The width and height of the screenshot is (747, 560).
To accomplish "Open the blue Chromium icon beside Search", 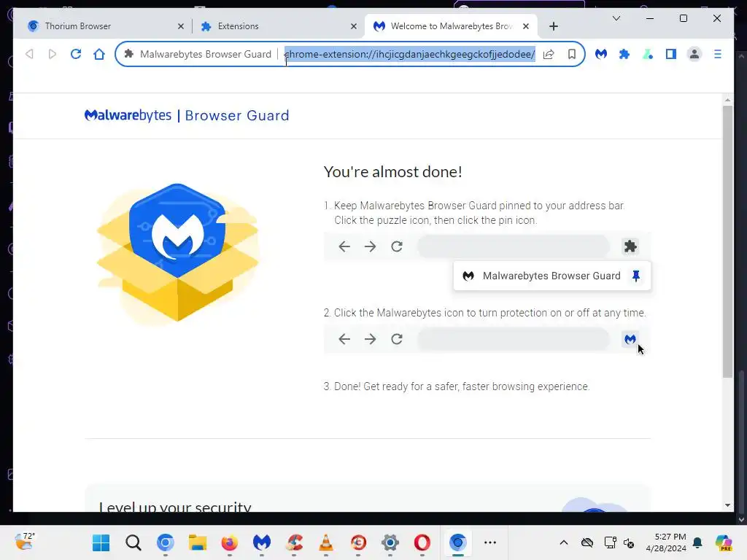I will (x=166, y=542).
